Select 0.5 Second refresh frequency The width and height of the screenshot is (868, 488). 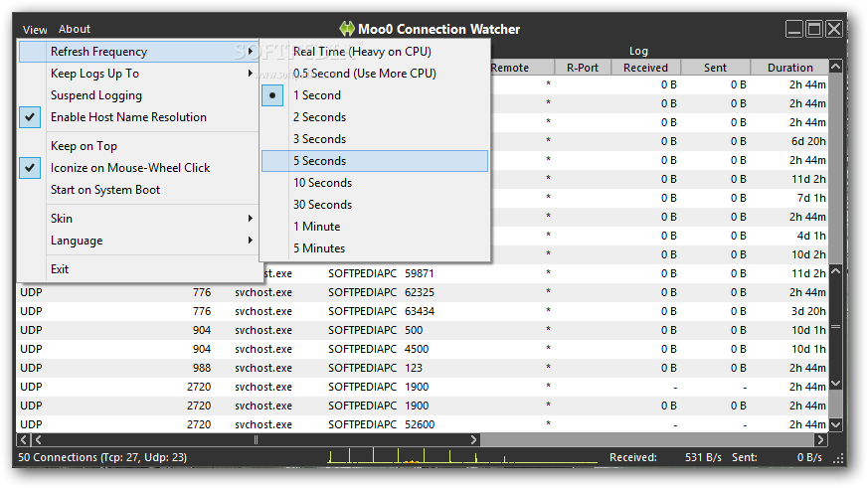(375, 73)
